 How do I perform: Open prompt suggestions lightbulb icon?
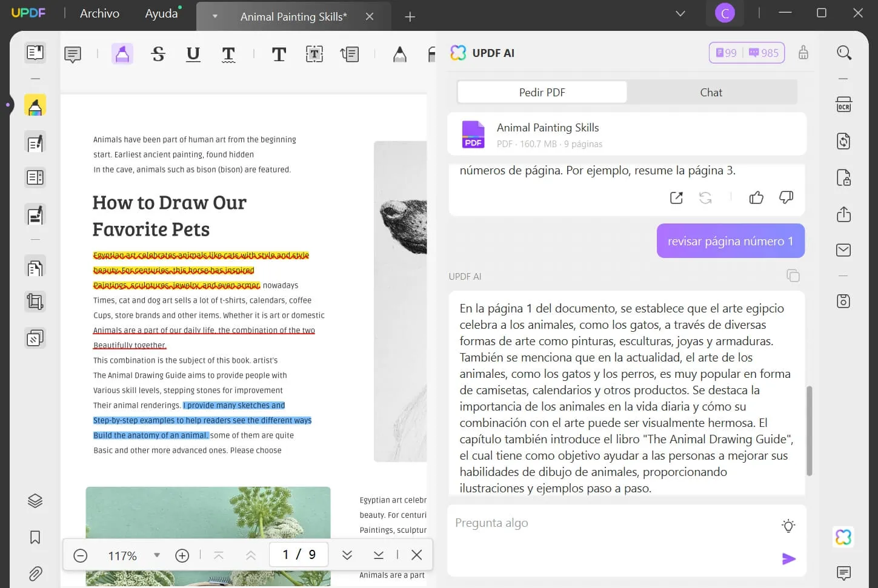788,526
